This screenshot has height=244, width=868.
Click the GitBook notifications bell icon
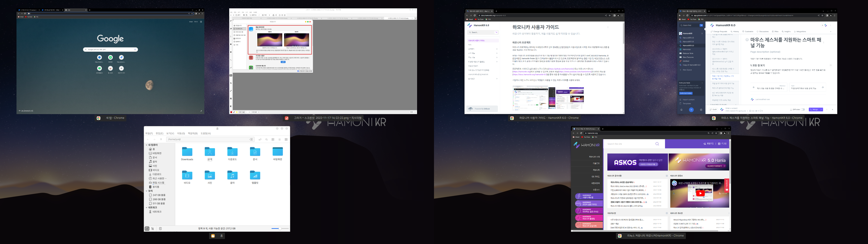click(681, 110)
